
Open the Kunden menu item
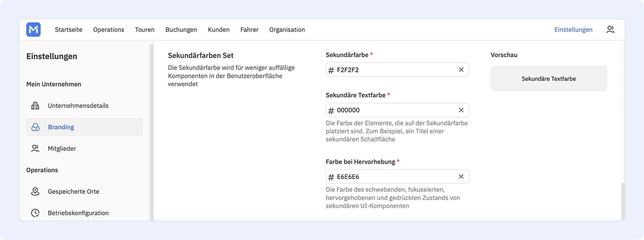219,30
